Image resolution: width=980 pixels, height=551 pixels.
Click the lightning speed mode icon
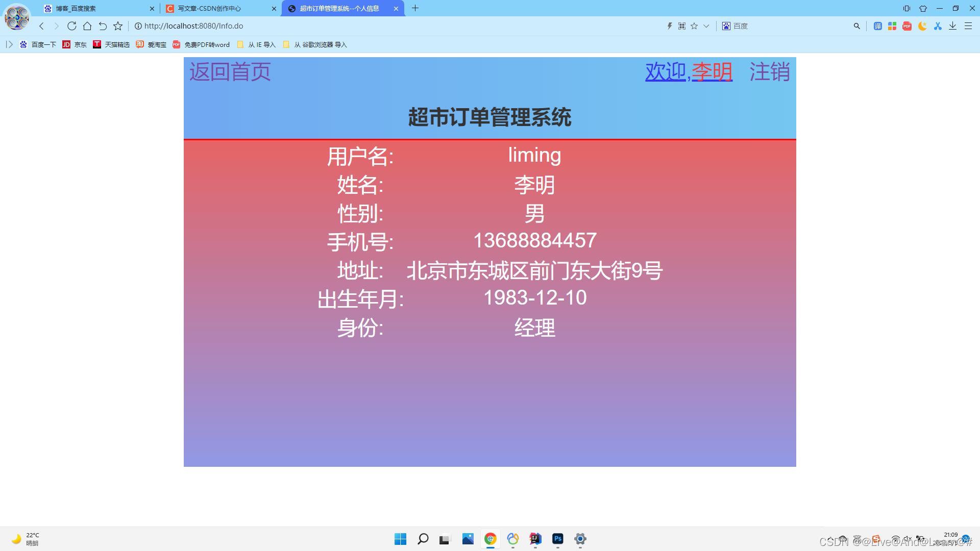coord(670,26)
